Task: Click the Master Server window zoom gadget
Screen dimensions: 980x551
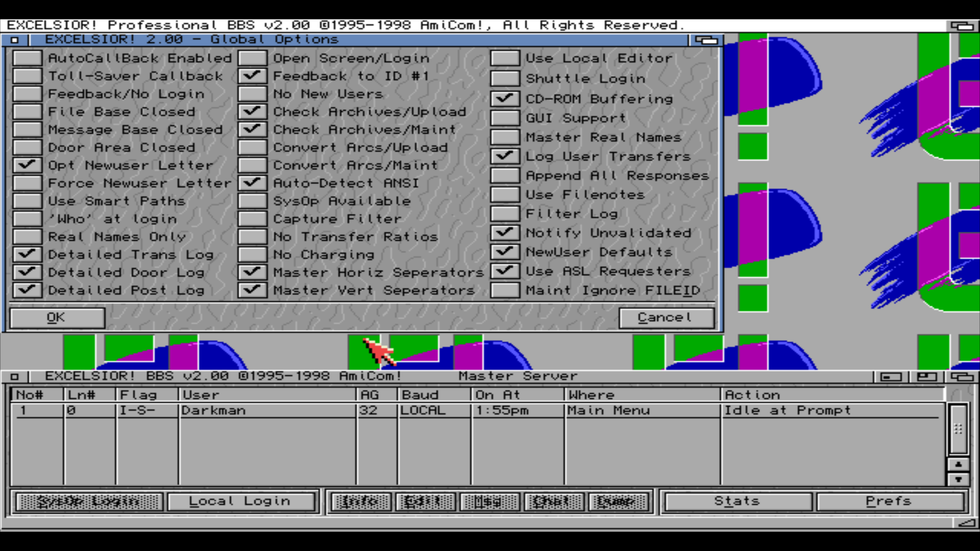Action: point(926,377)
